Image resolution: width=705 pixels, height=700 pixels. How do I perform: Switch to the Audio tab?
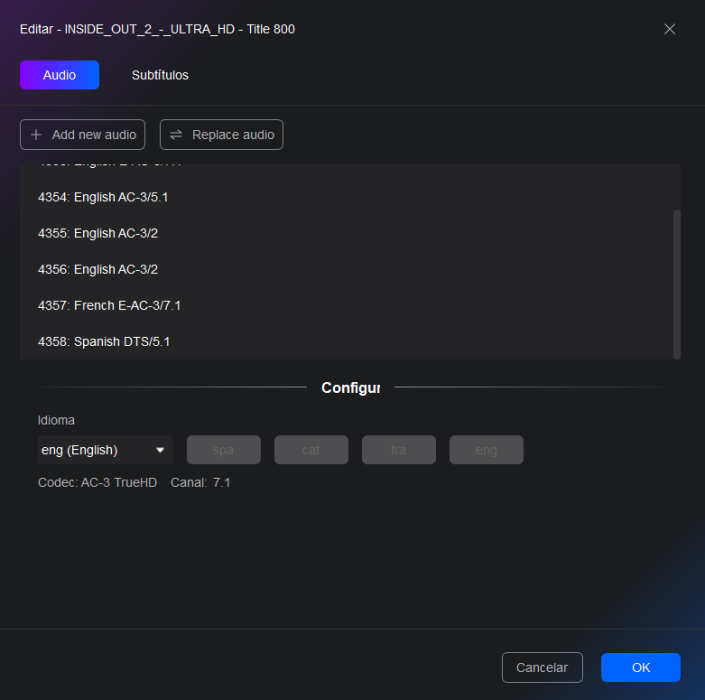(59, 75)
